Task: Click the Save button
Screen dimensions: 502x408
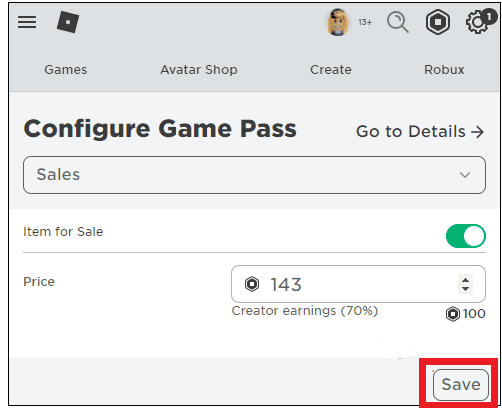Action: 461,385
